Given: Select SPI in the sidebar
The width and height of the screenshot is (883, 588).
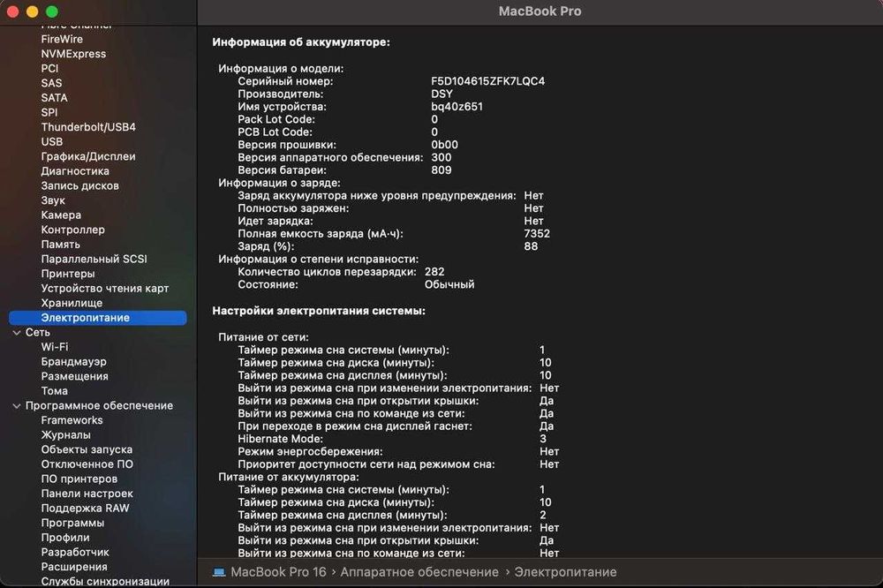Looking at the screenshot, I should point(49,112).
